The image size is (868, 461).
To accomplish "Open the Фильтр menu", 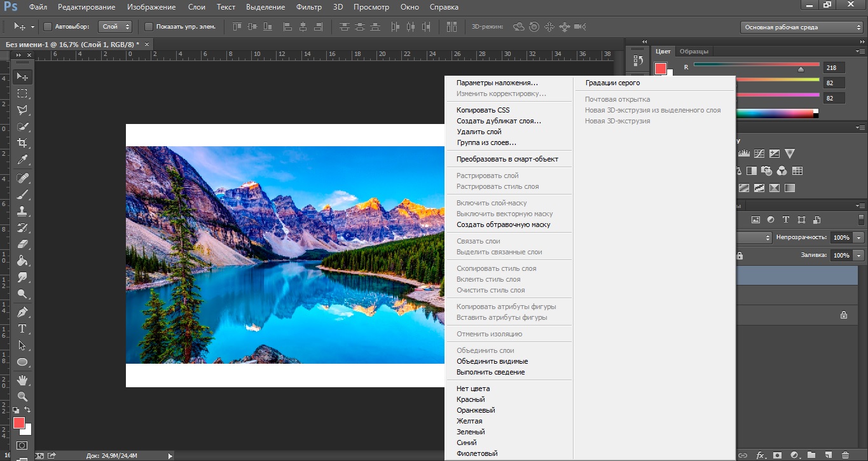I will click(309, 7).
